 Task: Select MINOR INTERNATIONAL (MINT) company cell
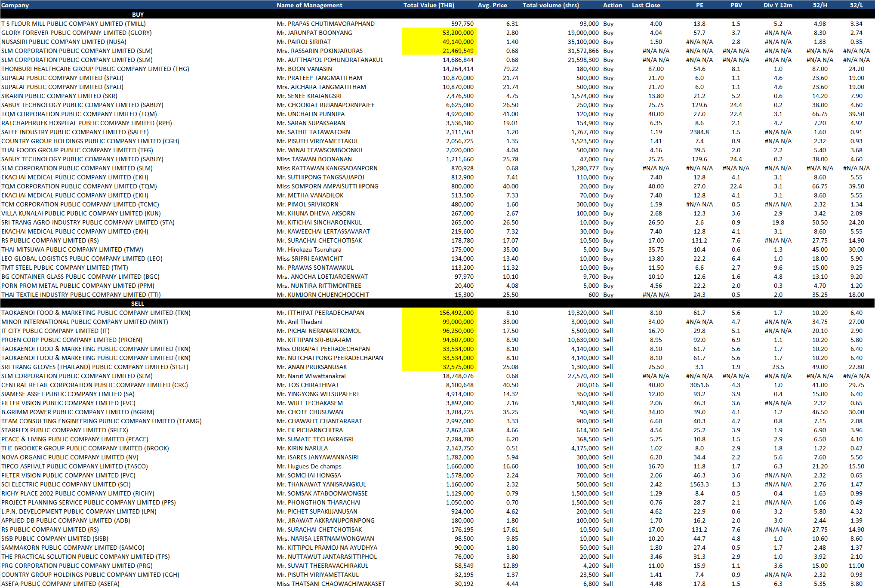[85, 322]
